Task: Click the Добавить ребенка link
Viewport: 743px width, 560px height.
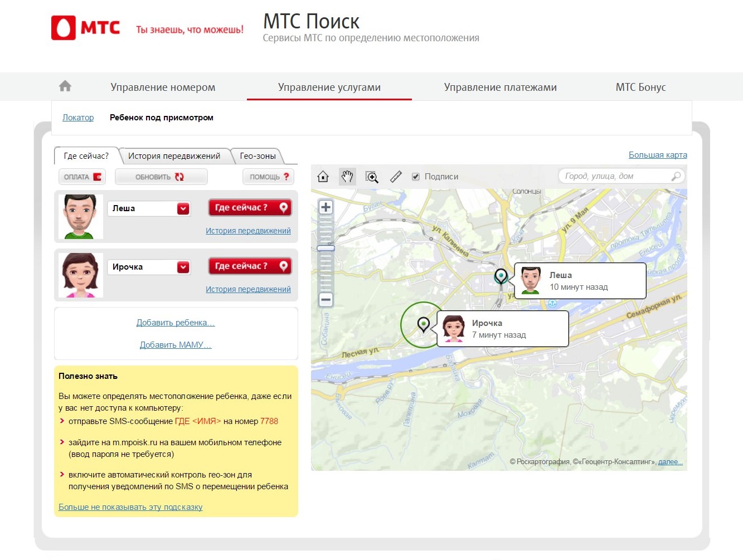Action: click(x=176, y=323)
